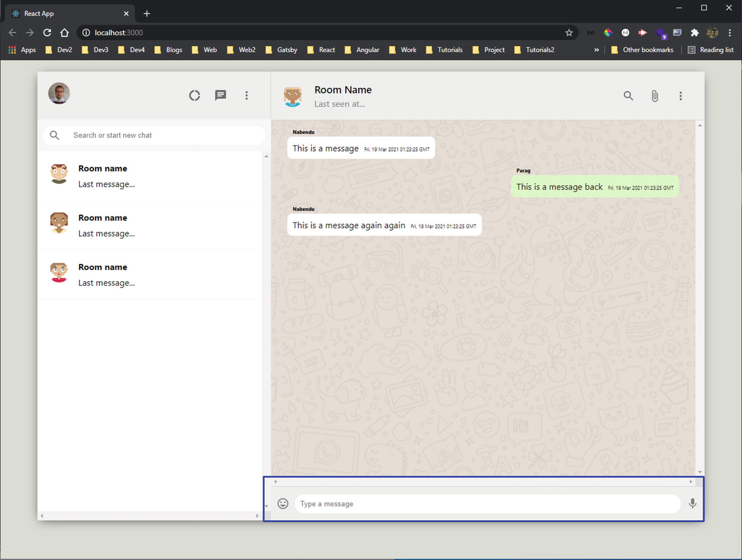This screenshot has width=742, height=560.
Task: Search within chat using magnifier icon
Action: point(628,96)
